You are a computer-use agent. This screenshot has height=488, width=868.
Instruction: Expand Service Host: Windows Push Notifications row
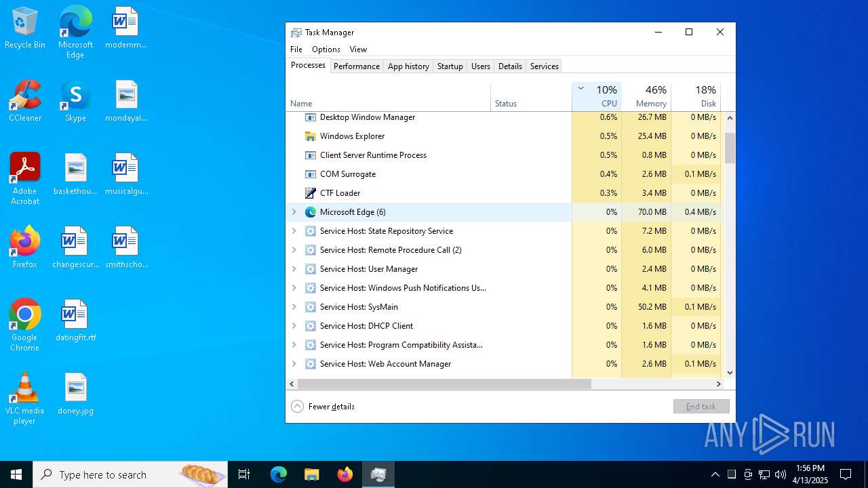point(294,288)
